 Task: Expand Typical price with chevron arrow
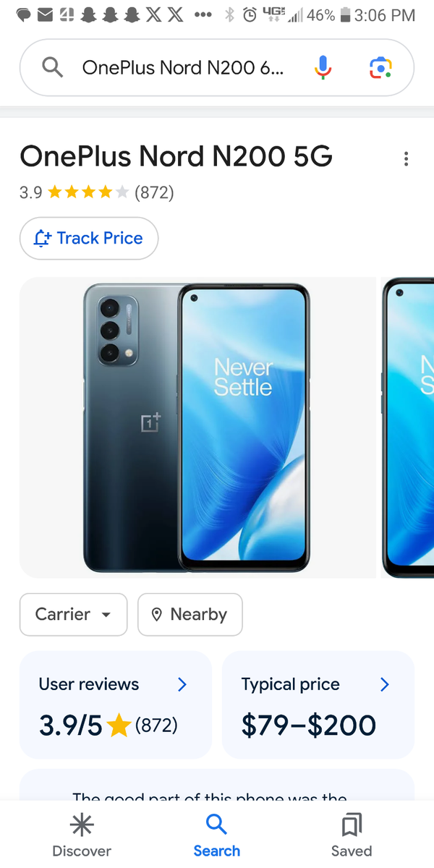(385, 684)
